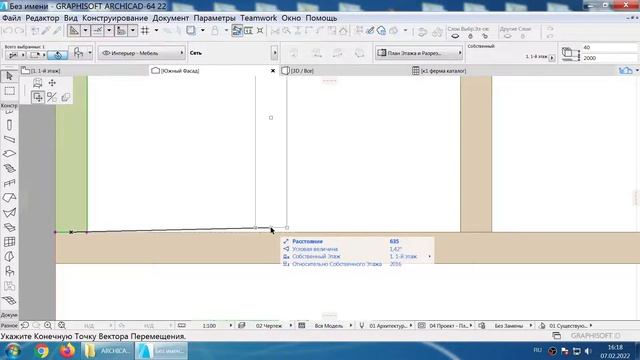The width and height of the screenshot is (640, 360).
Task: Open the Редактор menu
Action: click(42, 18)
